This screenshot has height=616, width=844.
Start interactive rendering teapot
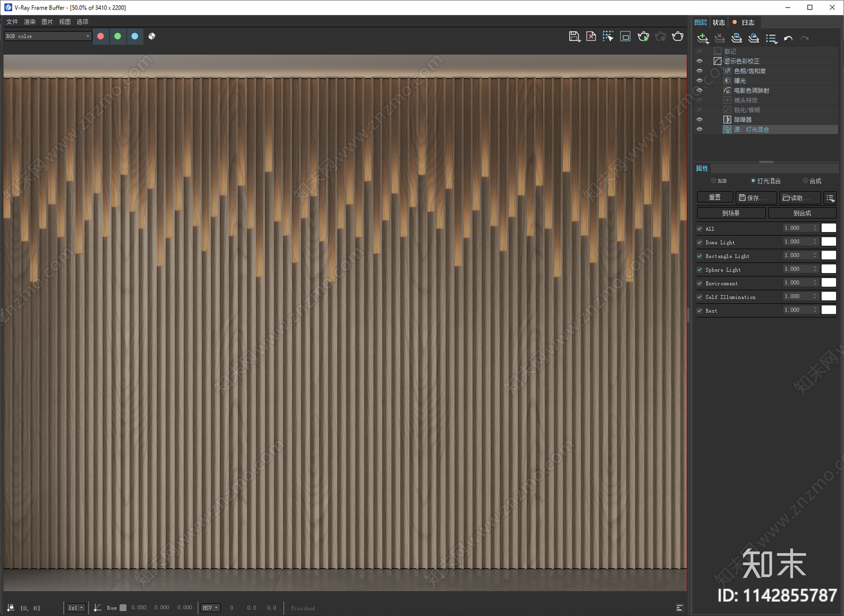(x=644, y=36)
